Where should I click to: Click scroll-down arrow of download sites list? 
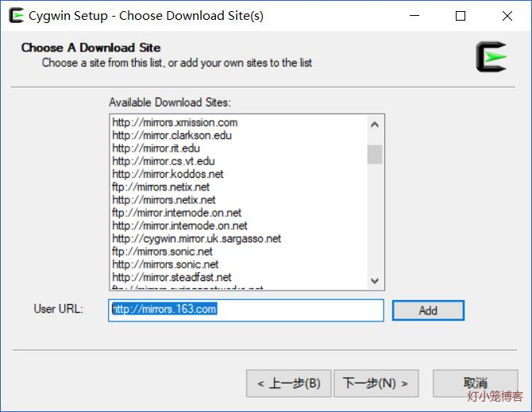click(x=375, y=280)
